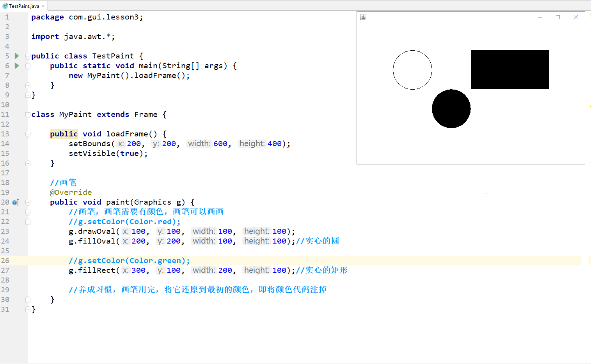
Task: Click fold end marker on line 8
Action: pyautogui.click(x=28, y=85)
